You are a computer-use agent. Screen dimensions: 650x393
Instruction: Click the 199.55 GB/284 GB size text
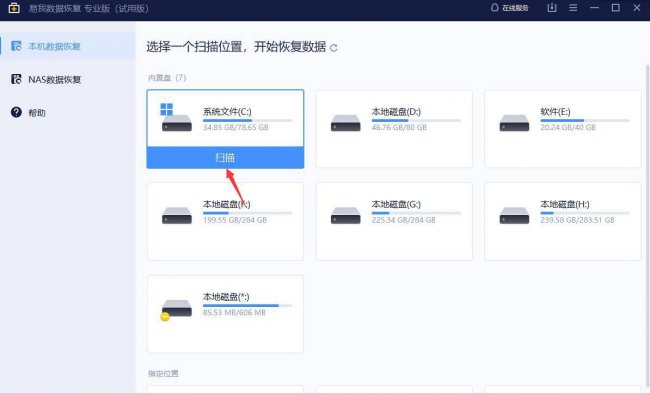point(235,220)
